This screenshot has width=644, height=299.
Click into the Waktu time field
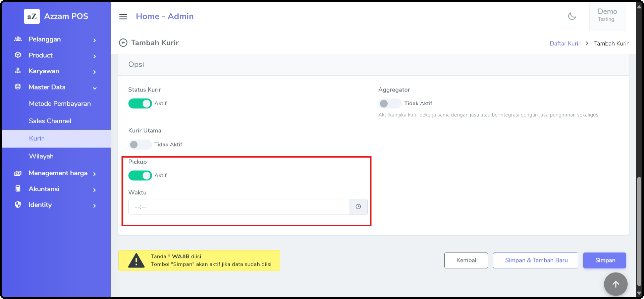pyautogui.click(x=238, y=207)
